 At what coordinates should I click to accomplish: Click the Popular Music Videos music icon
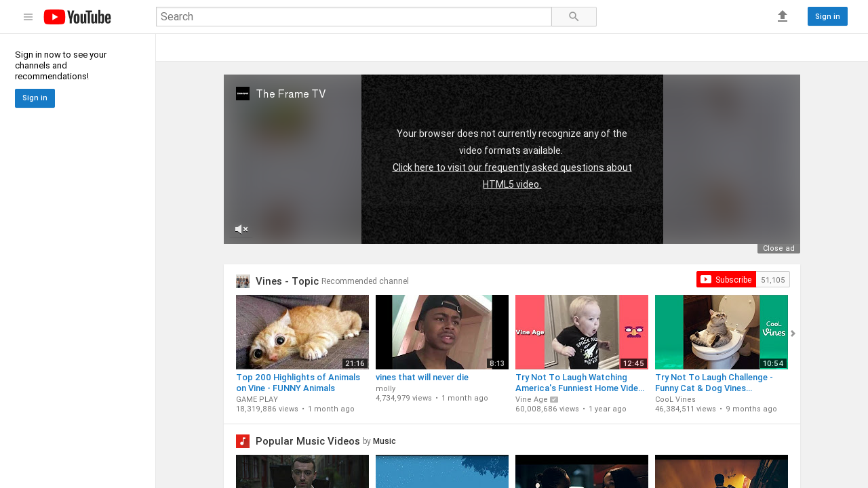coord(243,441)
